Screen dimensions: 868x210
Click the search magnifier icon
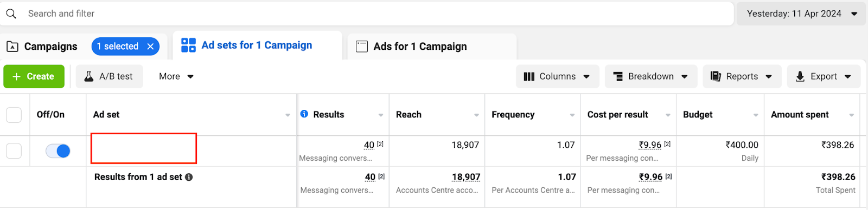[x=11, y=14]
